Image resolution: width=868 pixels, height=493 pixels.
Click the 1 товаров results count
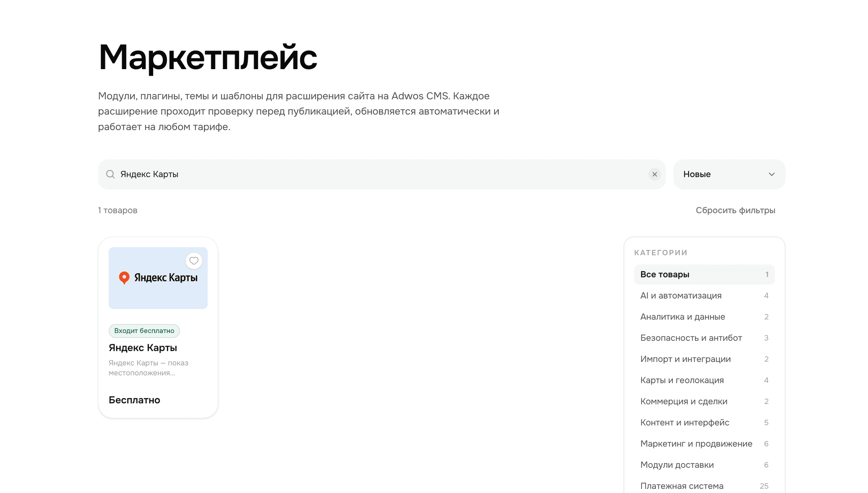(118, 210)
